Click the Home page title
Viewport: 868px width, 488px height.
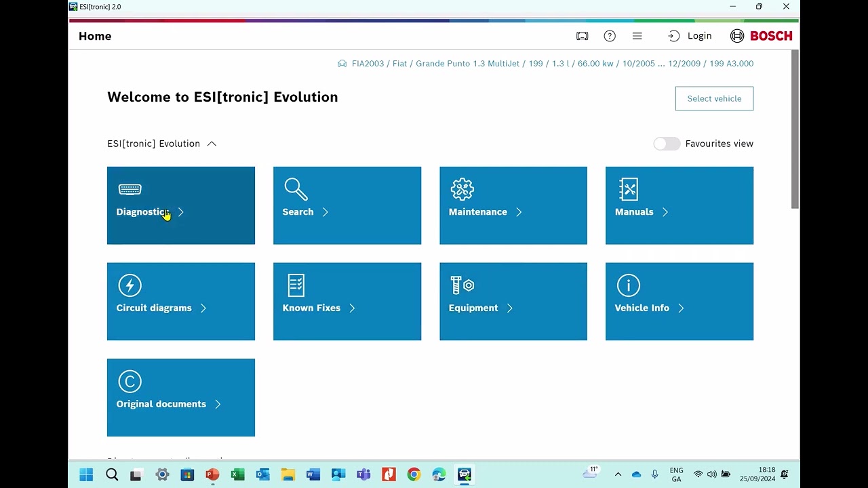(95, 37)
